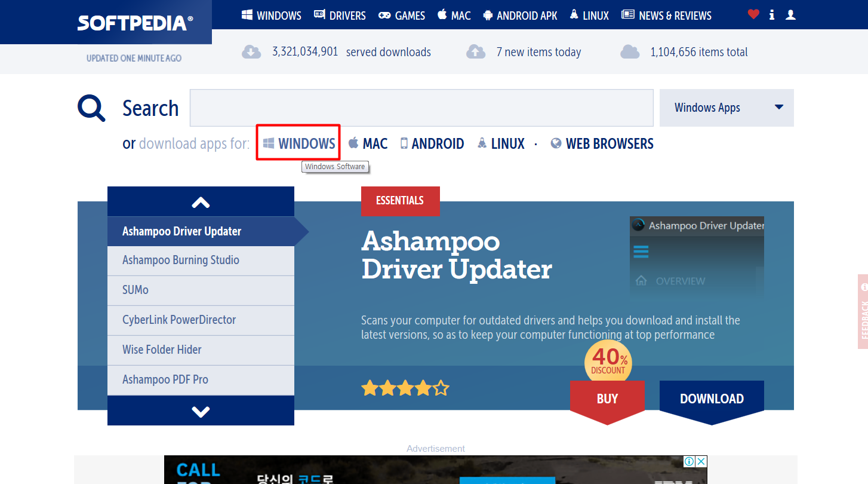Open the Windows menu in top navigation
868x484 pixels.
(x=272, y=16)
